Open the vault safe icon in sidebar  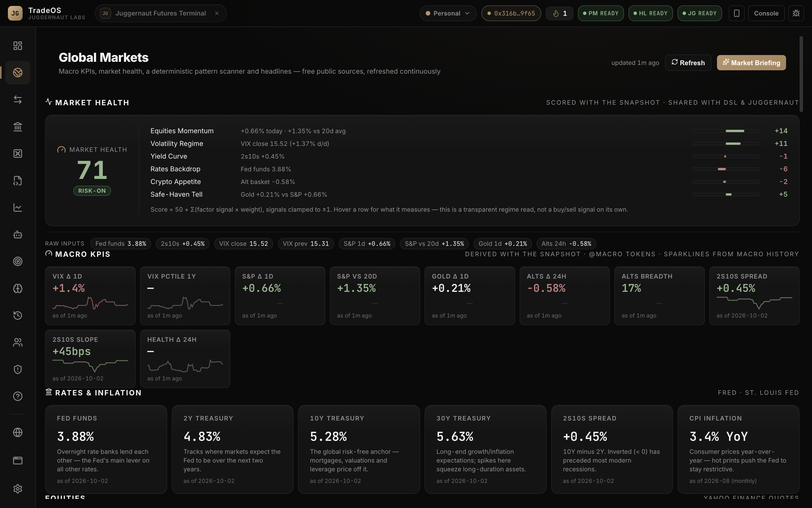(17, 154)
